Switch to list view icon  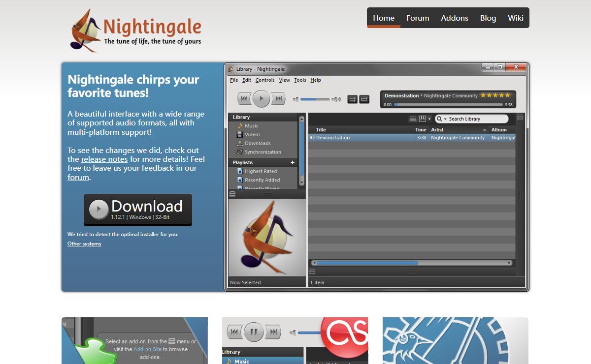point(413,119)
